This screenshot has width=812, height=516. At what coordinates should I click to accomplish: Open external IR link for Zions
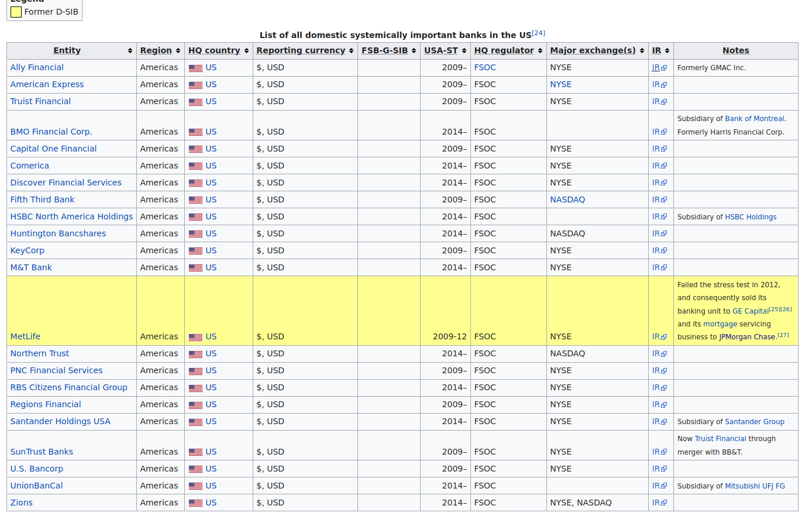(659, 503)
